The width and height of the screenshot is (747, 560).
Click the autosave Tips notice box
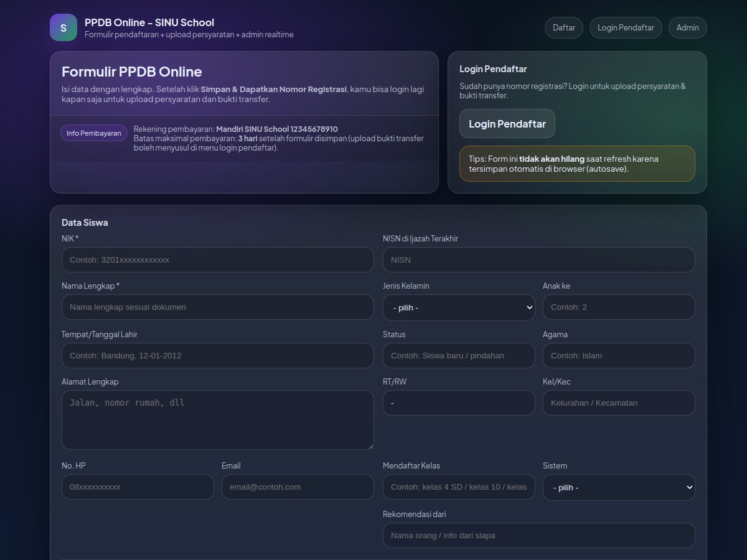577,164
